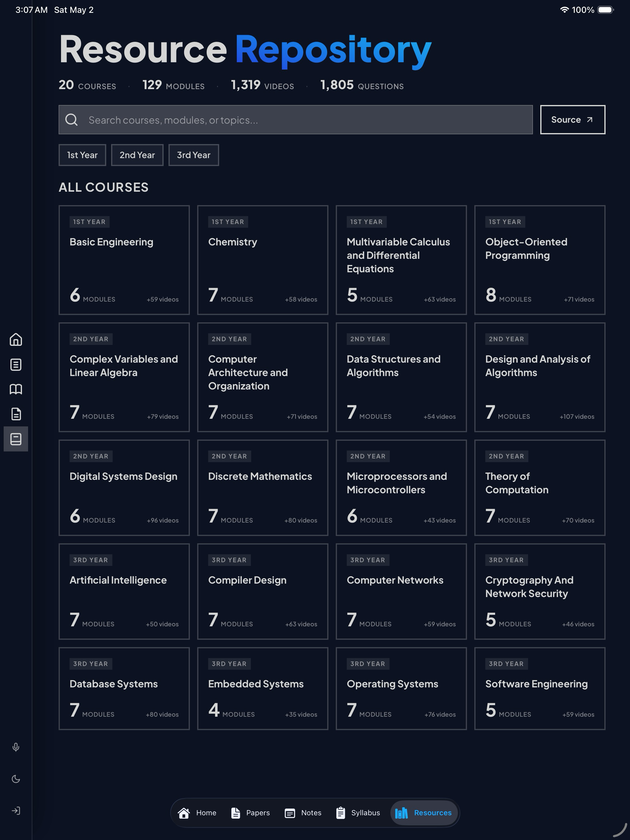
Task: Go to Notes in bottom navigation
Action: point(303,813)
